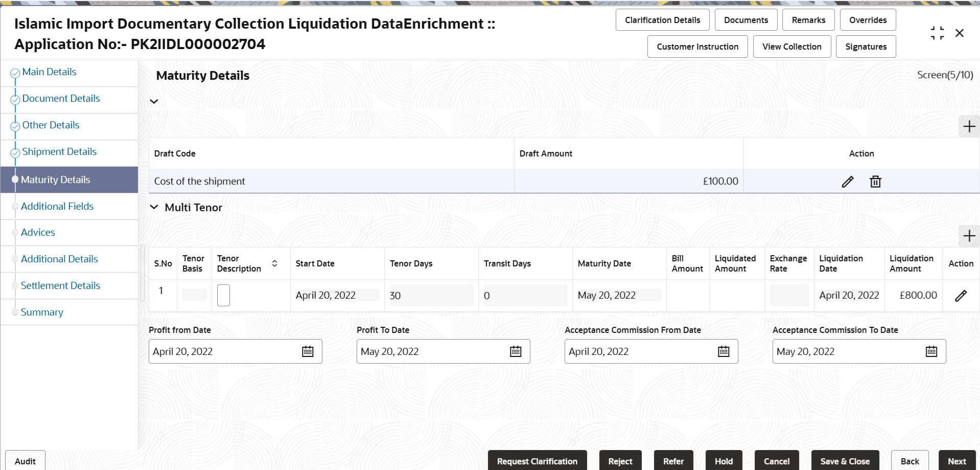Open Acceptance Commission To Date calendar
Viewport: 980px width, 470px height.
[x=931, y=351]
